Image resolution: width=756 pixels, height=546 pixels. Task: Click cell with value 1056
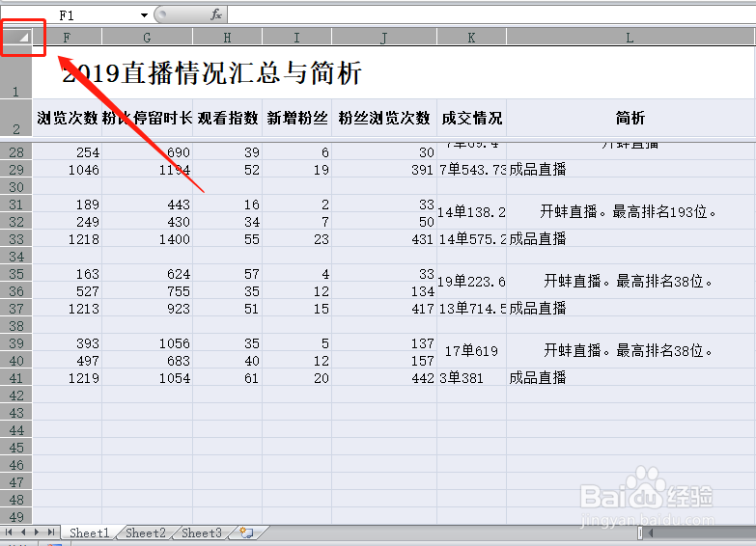point(147,343)
